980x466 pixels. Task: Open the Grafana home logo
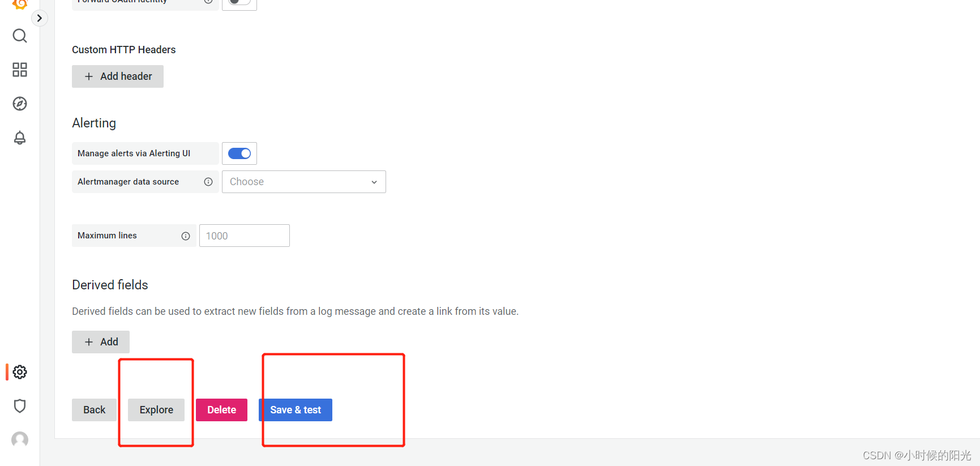click(x=20, y=4)
